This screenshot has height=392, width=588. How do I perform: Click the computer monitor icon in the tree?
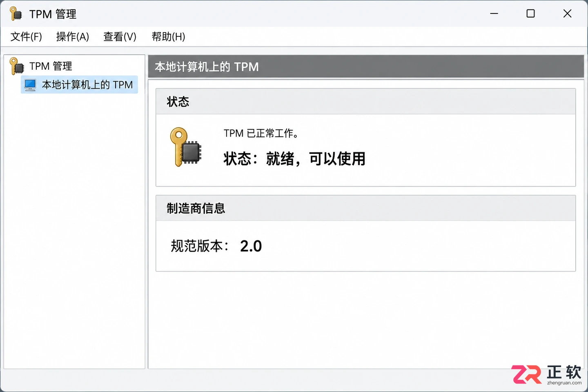(x=30, y=85)
